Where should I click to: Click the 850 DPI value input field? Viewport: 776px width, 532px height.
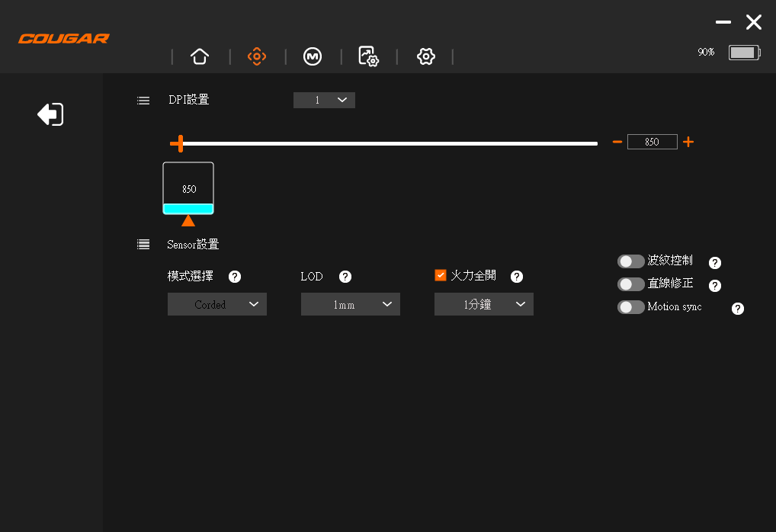[x=652, y=142]
